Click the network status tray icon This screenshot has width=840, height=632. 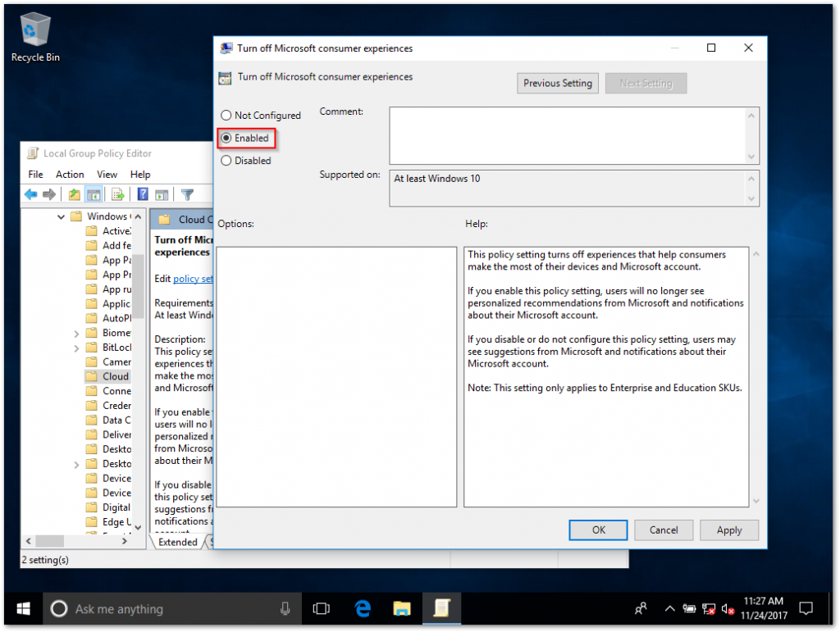click(x=709, y=609)
